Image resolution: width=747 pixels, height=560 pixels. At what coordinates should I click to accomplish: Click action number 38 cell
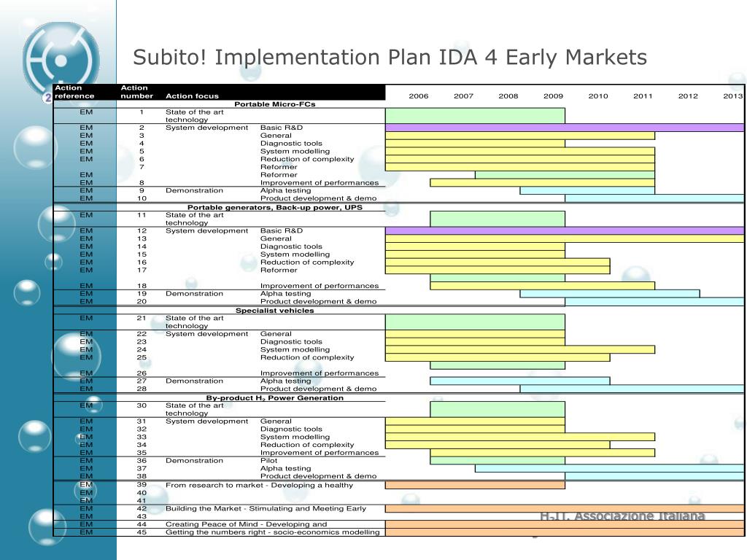[142, 476]
